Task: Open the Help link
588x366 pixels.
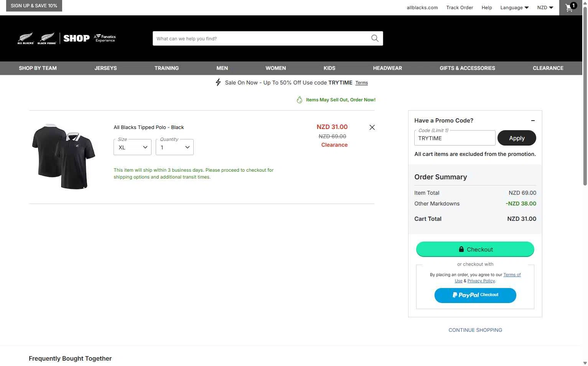Action: (x=487, y=7)
